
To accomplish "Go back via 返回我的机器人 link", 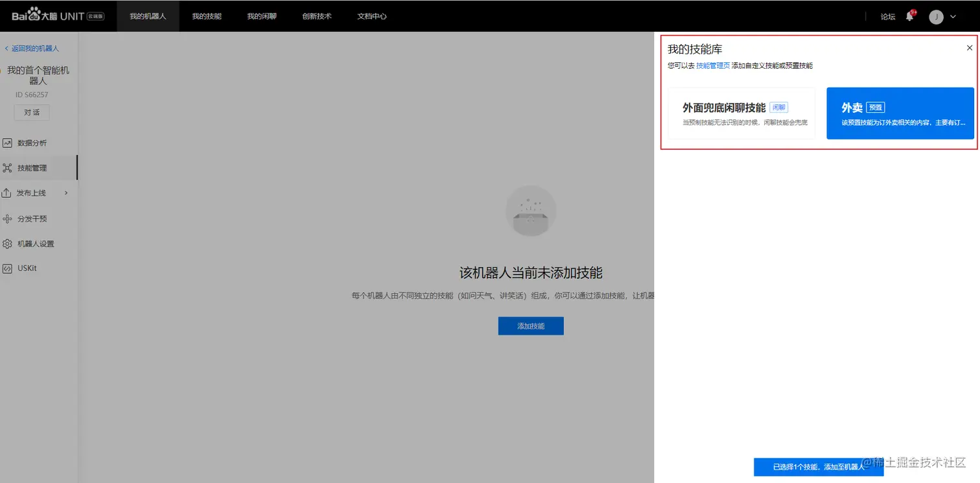I will [x=32, y=49].
